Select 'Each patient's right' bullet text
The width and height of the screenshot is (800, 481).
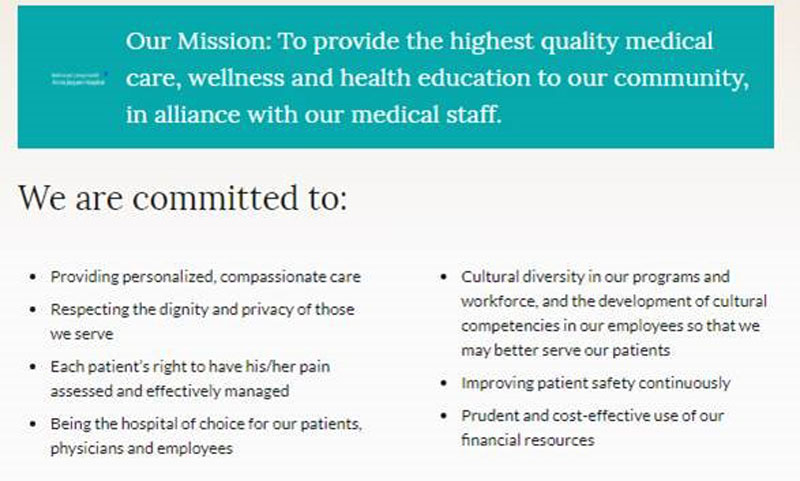(190, 367)
